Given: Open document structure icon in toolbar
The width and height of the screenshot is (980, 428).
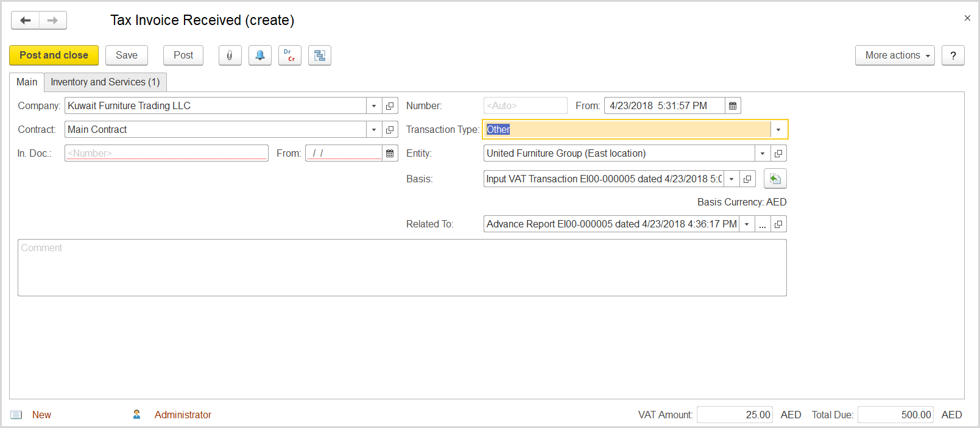Looking at the screenshot, I should (320, 55).
